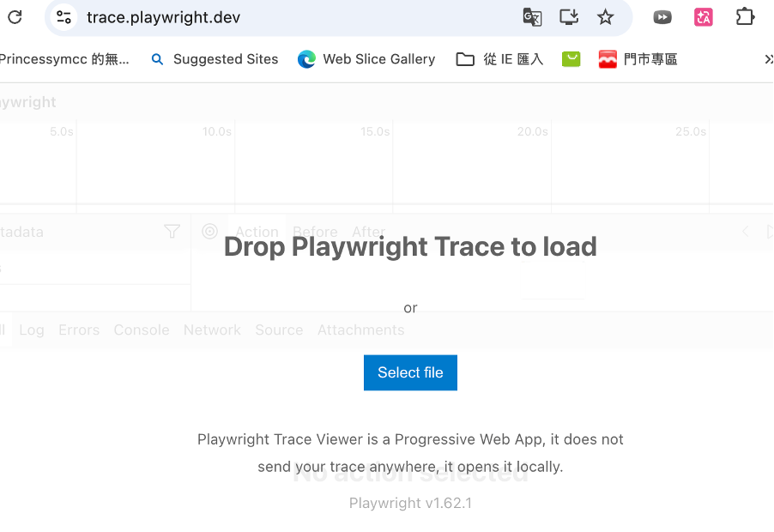
Task: Click the Drop Playwright Trace to load heading
Action: tap(410, 247)
